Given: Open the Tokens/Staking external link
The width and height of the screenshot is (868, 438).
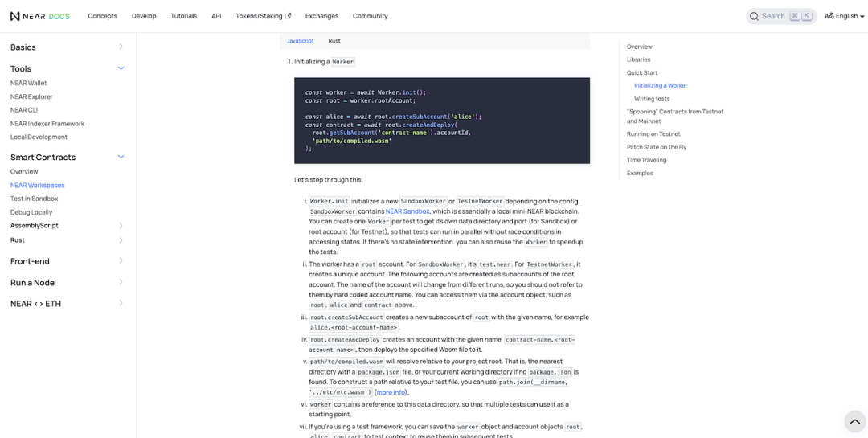Looking at the screenshot, I should (264, 16).
